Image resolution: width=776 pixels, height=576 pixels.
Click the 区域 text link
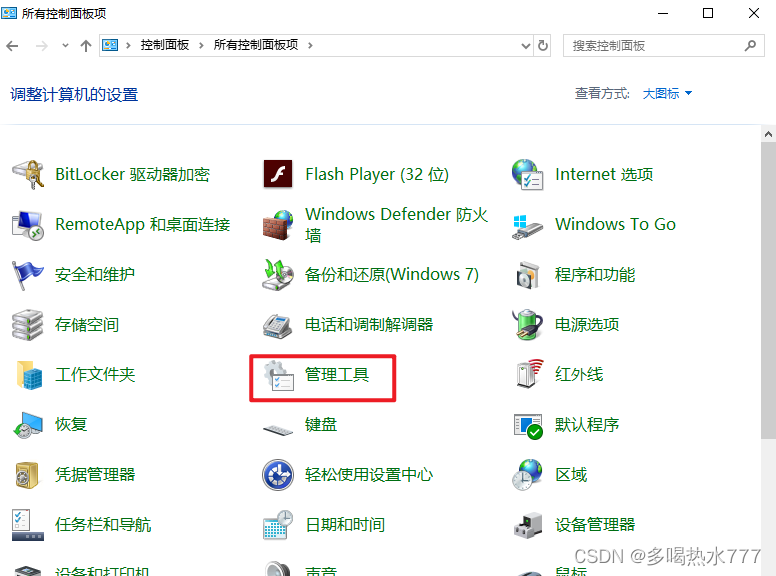tap(571, 475)
